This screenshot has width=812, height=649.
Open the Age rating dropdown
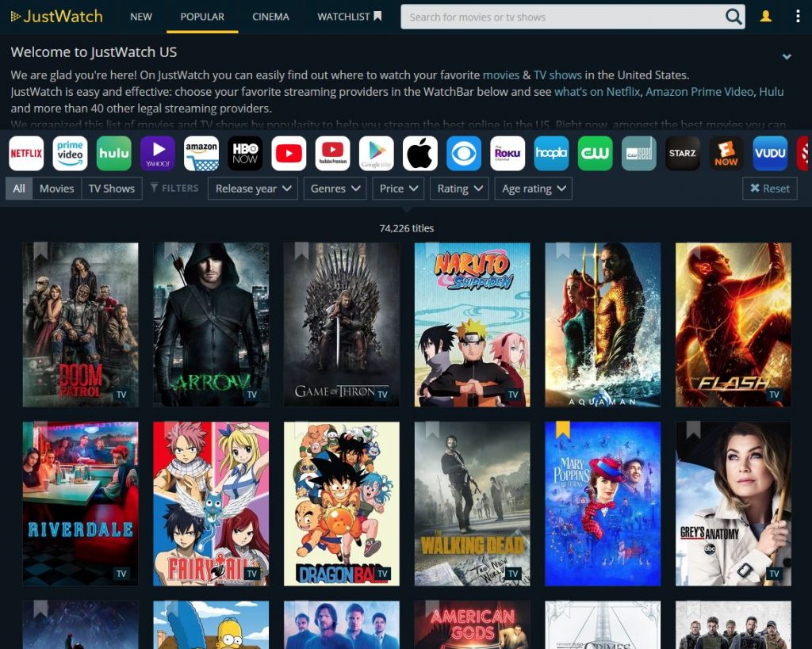click(534, 189)
